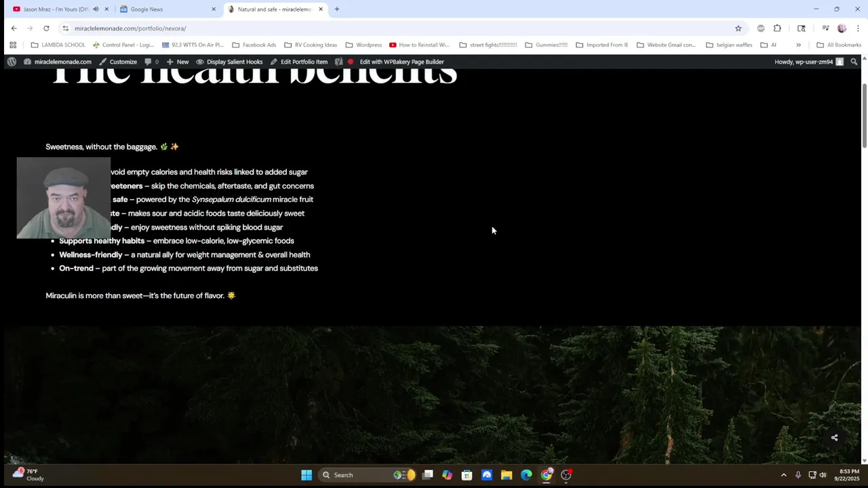Click Edit Portfolio Item
The height and width of the screenshot is (488, 868).
(299, 62)
